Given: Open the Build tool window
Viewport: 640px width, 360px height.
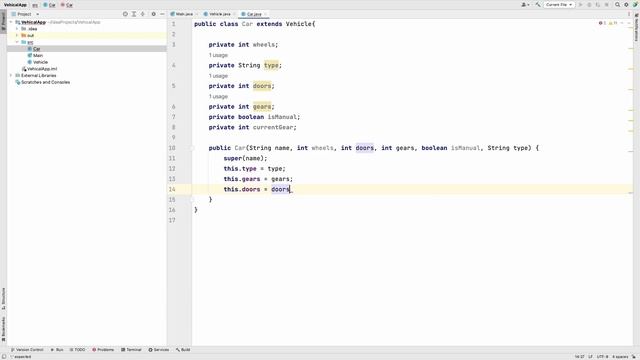Looking at the screenshot, I should (183, 350).
